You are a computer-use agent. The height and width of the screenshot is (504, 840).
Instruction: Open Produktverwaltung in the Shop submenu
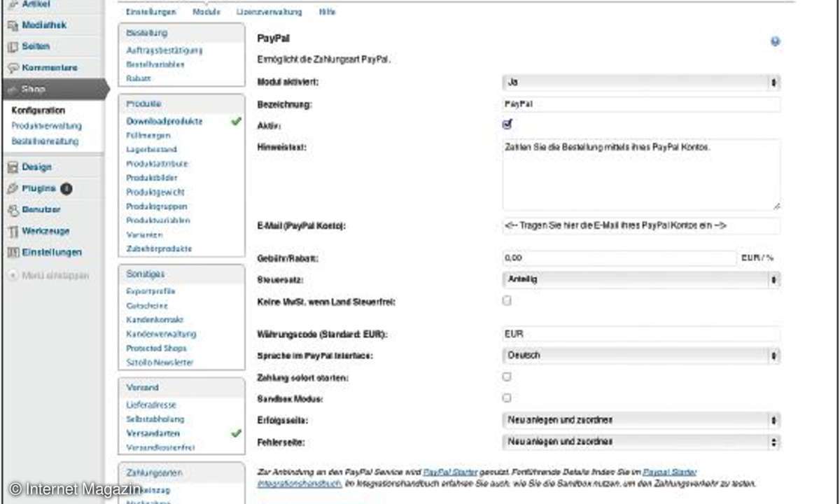point(47,126)
